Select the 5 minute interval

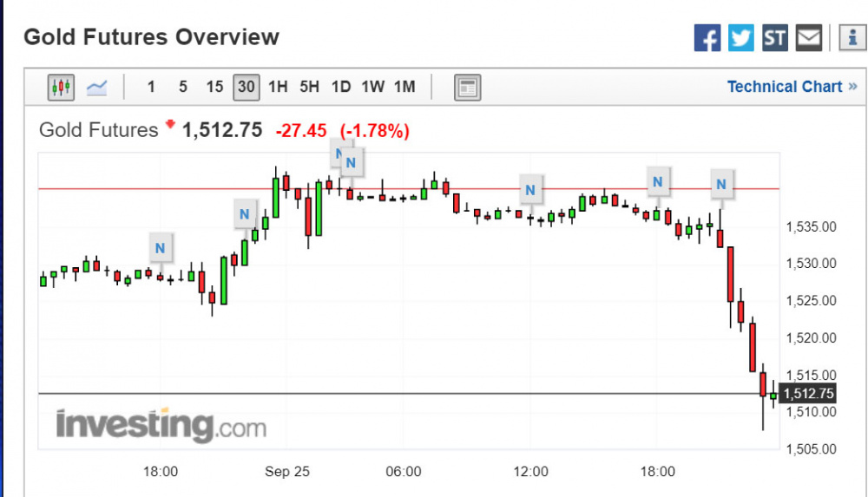(x=182, y=87)
